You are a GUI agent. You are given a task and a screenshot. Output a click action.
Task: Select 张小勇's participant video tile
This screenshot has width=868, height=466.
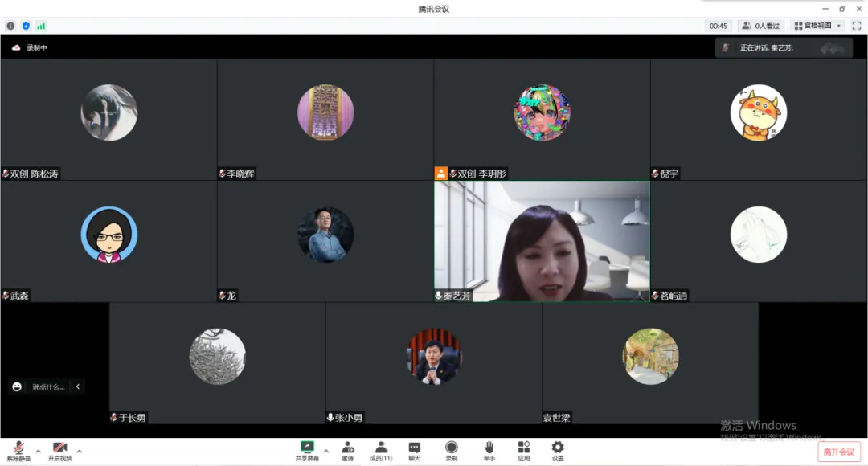(434, 363)
